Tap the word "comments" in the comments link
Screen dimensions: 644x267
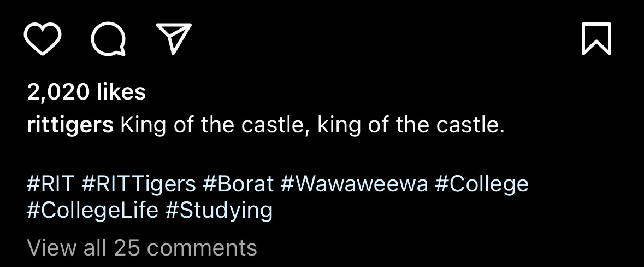pos(201,247)
